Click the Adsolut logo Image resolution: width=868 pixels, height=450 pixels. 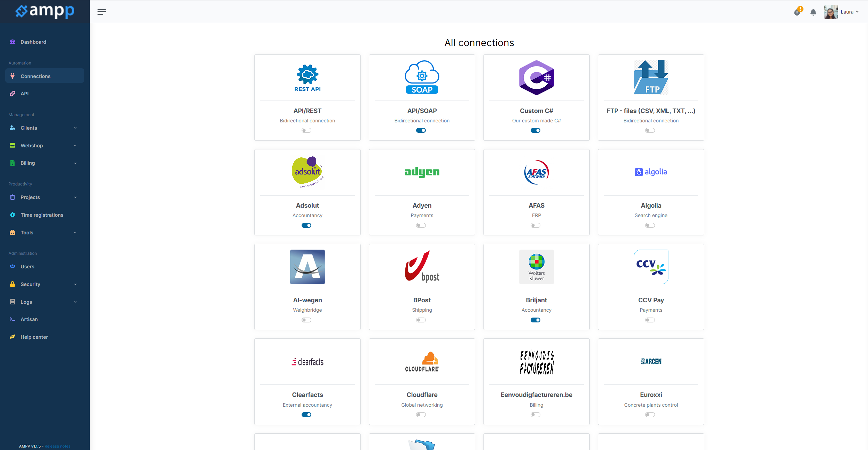coord(307,172)
